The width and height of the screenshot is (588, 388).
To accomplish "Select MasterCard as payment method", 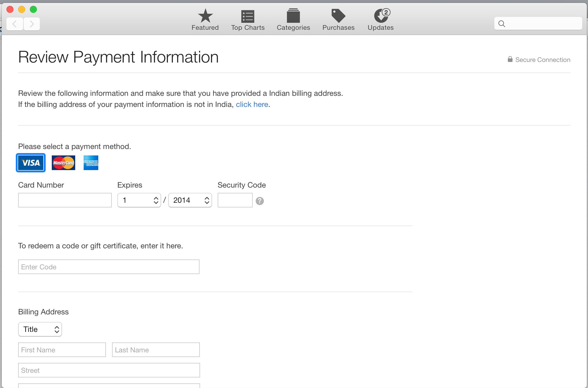I will click(x=63, y=163).
